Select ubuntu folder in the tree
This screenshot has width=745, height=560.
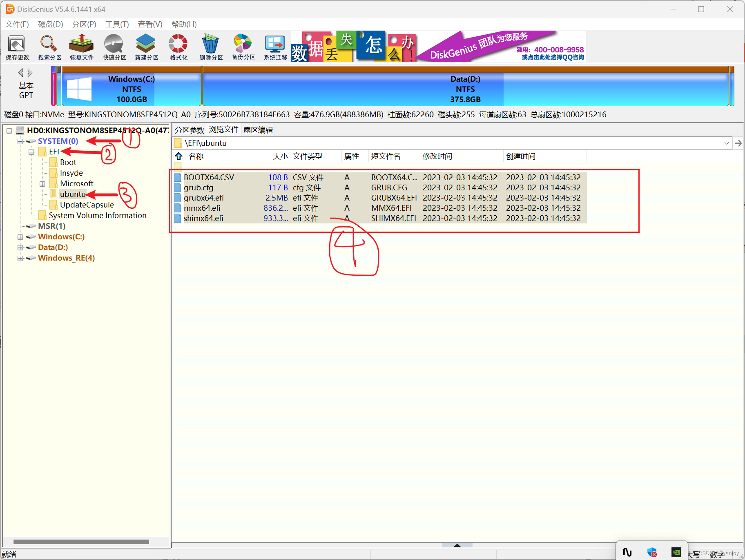[73, 194]
